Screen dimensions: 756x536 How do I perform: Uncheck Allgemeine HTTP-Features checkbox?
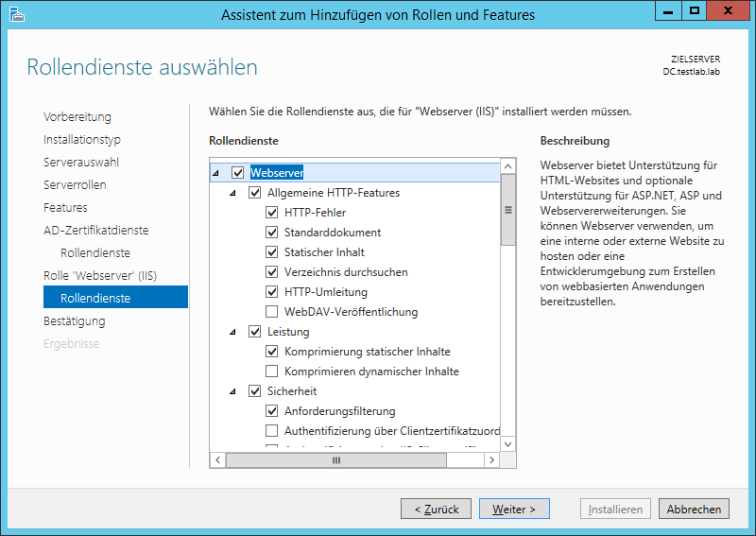pos(254,193)
